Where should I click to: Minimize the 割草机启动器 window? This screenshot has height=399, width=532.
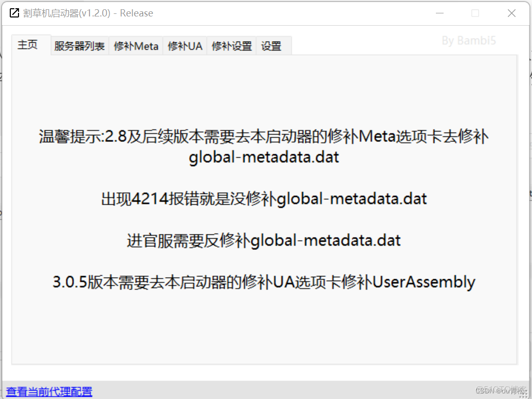pyautogui.click(x=439, y=13)
